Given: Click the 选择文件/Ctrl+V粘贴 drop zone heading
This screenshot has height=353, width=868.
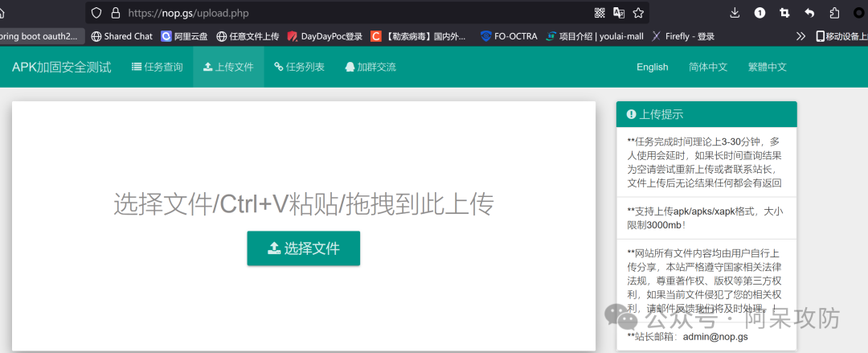Looking at the screenshot, I should (x=303, y=204).
